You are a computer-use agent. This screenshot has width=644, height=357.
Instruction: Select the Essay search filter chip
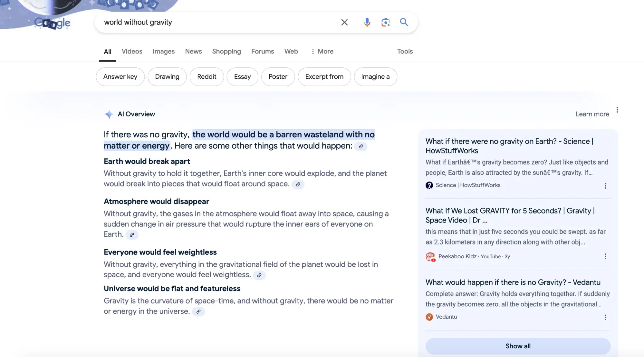(x=242, y=76)
